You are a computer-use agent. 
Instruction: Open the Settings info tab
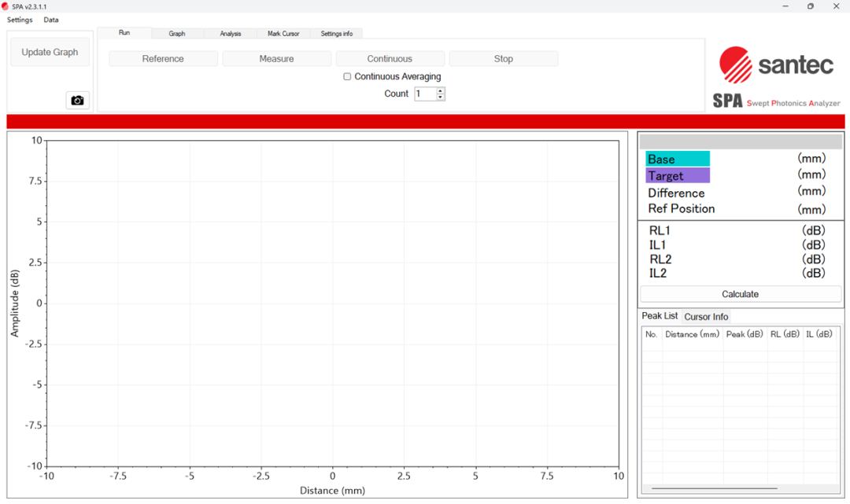click(336, 34)
